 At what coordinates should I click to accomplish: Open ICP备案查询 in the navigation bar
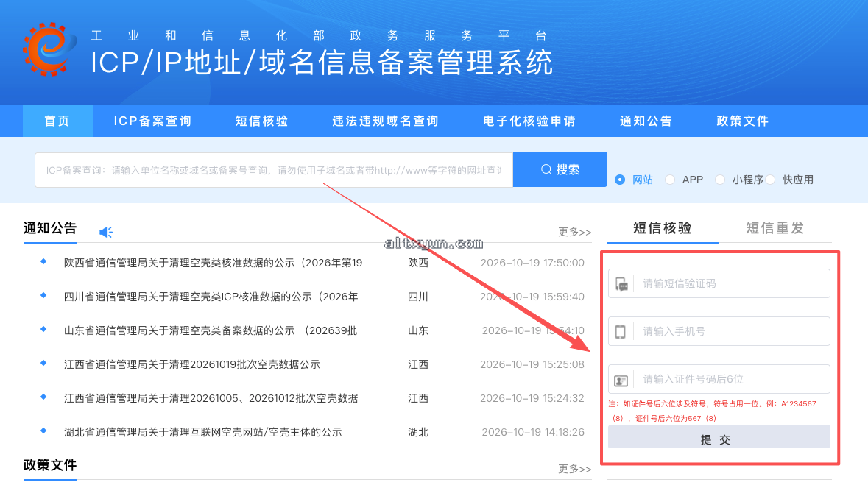click(x=153, y=121)
